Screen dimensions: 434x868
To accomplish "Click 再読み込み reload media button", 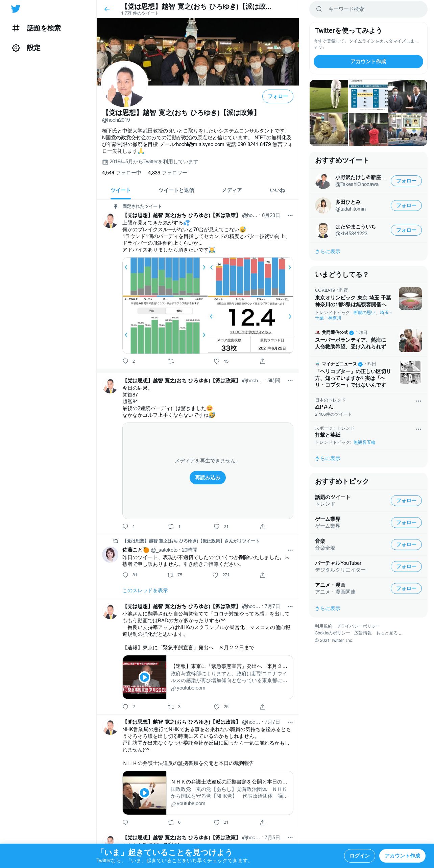I will point(208,478).
